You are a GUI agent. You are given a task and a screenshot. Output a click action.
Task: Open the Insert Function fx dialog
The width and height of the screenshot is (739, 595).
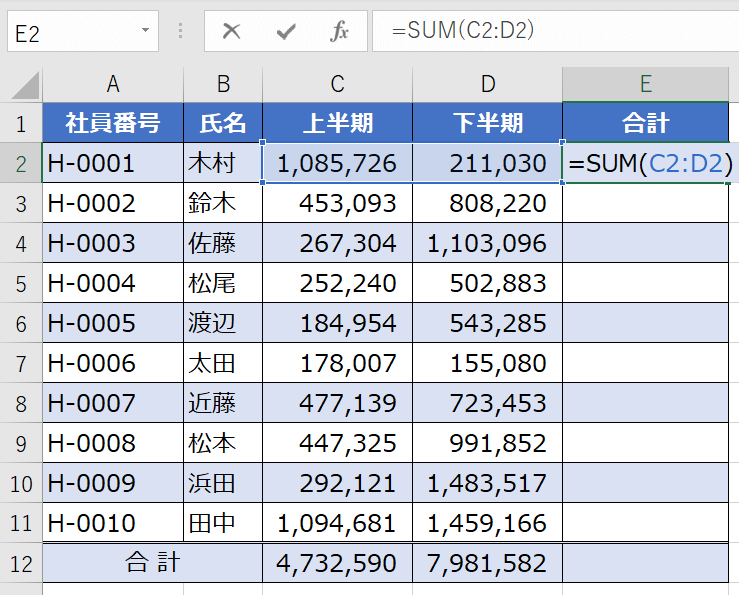click(340, 31)
